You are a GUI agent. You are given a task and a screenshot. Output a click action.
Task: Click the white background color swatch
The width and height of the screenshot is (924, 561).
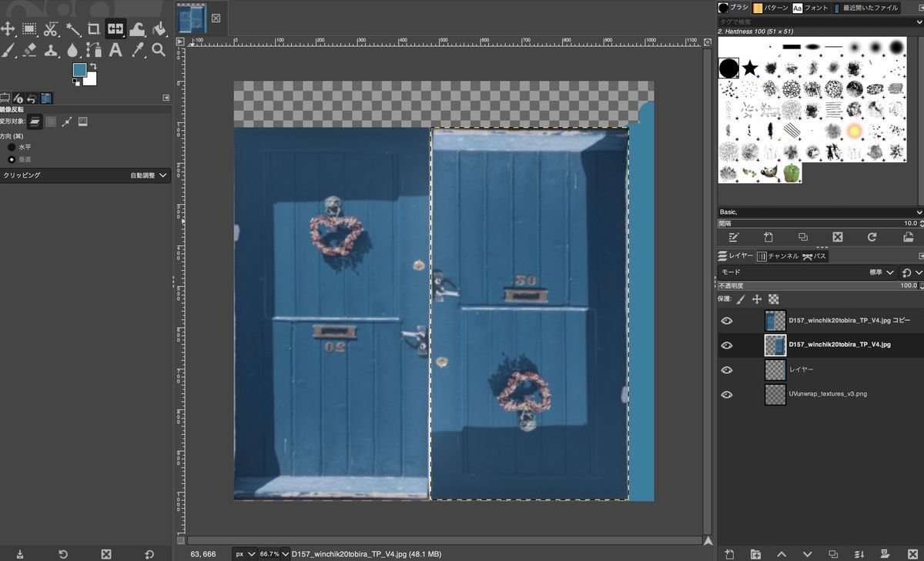tap(92, 81)
